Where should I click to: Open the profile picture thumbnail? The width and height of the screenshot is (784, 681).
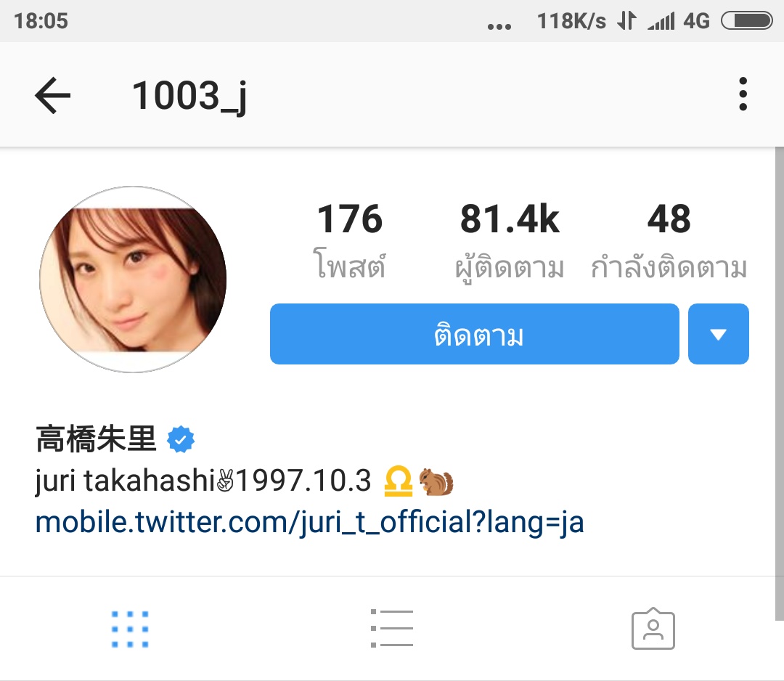click(x=133, y=280)
